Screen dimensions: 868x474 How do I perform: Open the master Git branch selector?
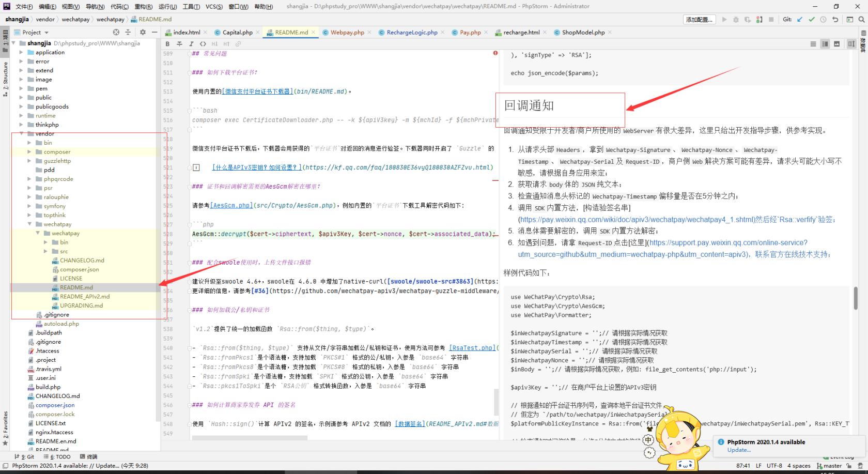pyautogui.click(x=830, y=465)
